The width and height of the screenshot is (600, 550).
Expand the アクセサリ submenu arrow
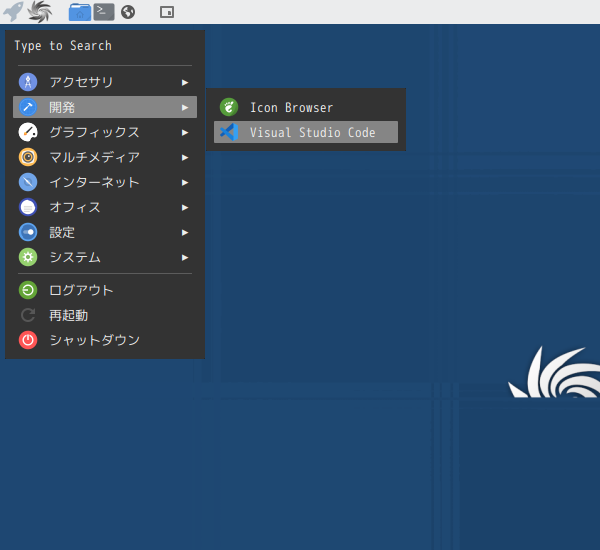click(x=185, y=82)
